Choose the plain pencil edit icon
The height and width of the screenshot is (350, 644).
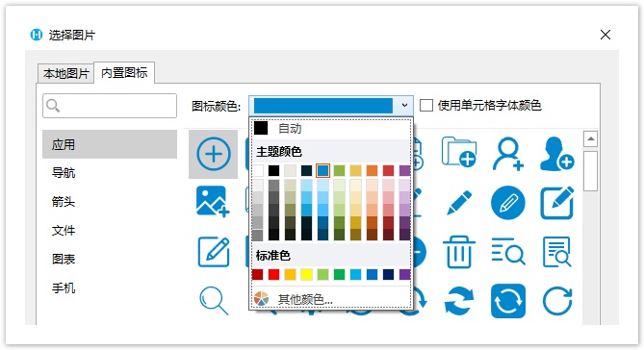(459, 202)
